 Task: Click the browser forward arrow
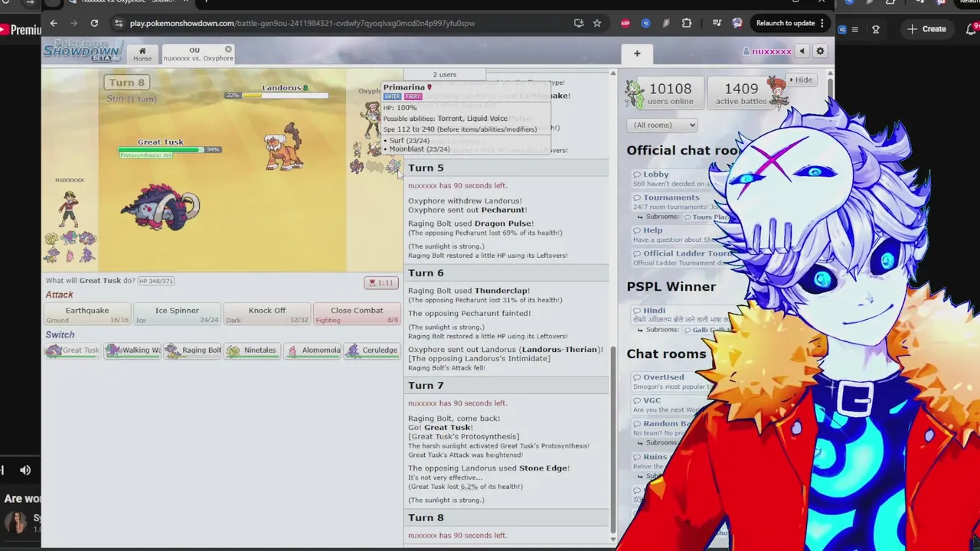(73, 23)
